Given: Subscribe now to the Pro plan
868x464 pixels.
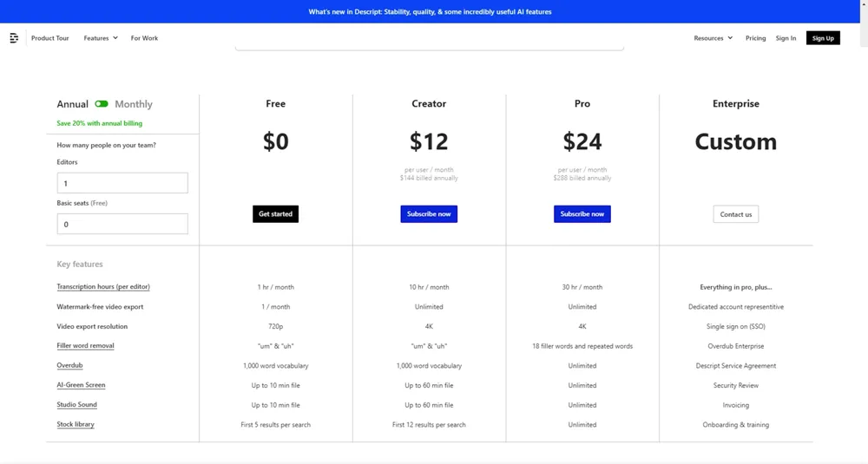Looking at the screenshot, I should coord(582,214).
